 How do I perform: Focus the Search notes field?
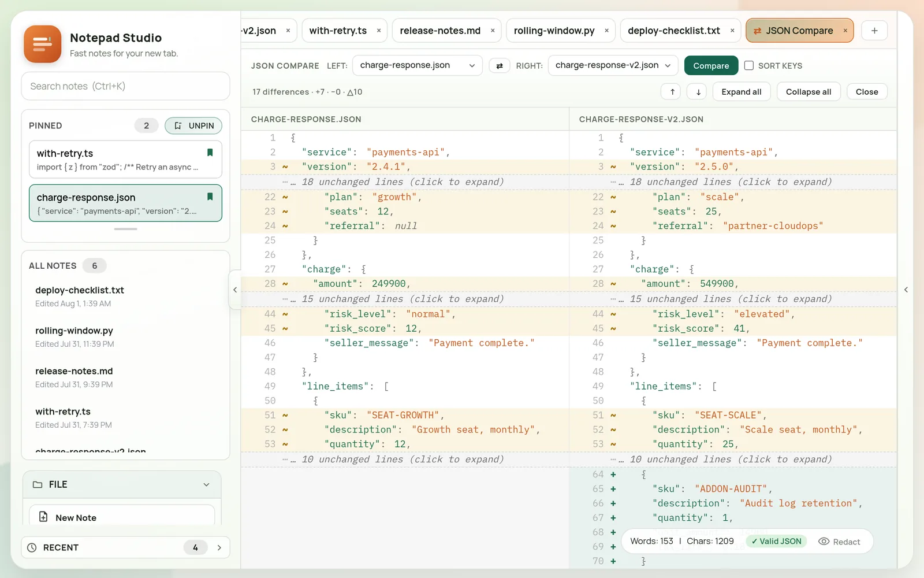(x=125, y=86)
